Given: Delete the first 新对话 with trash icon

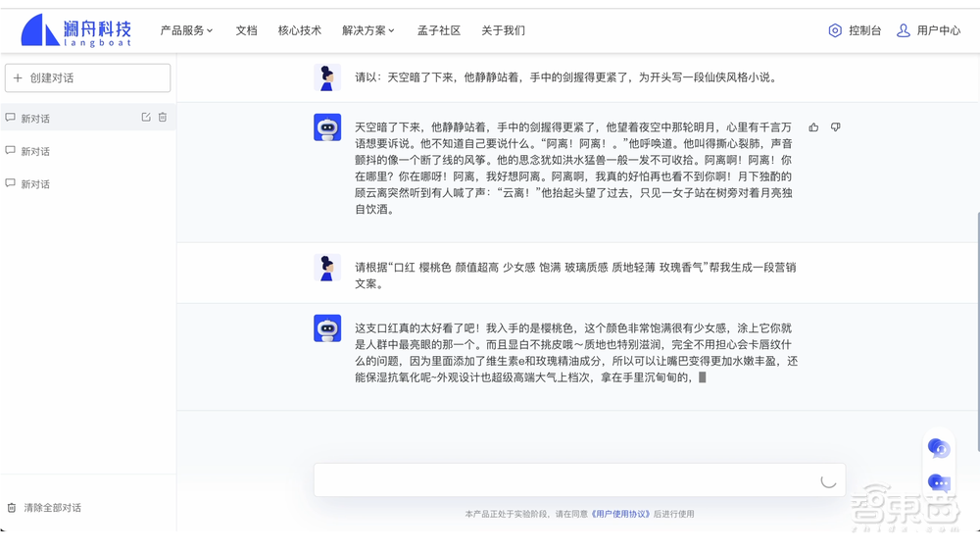Looking at the screenshot, I should (163, 118).
